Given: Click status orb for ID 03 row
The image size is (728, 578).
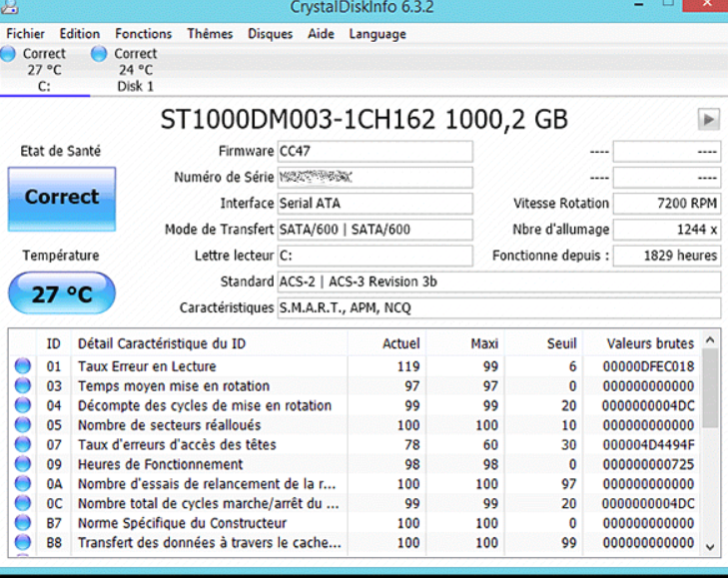Looking at the screenshot, I should [22, 385].
